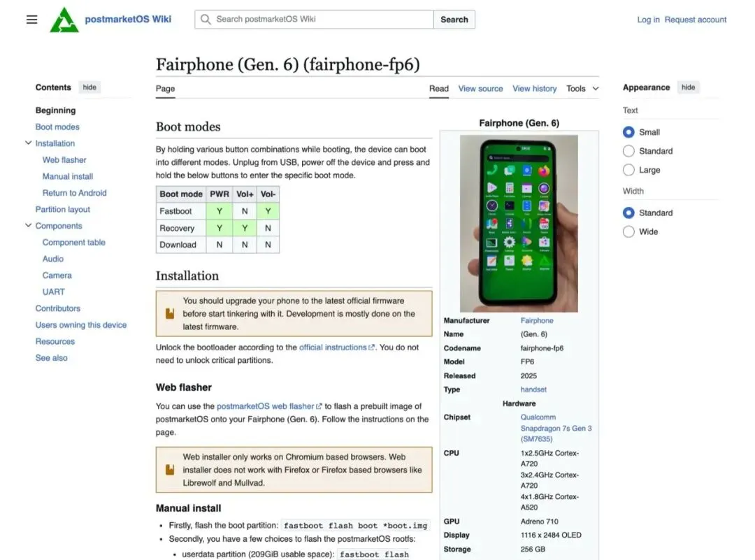Click the Search button

click(x=454, y=20)
